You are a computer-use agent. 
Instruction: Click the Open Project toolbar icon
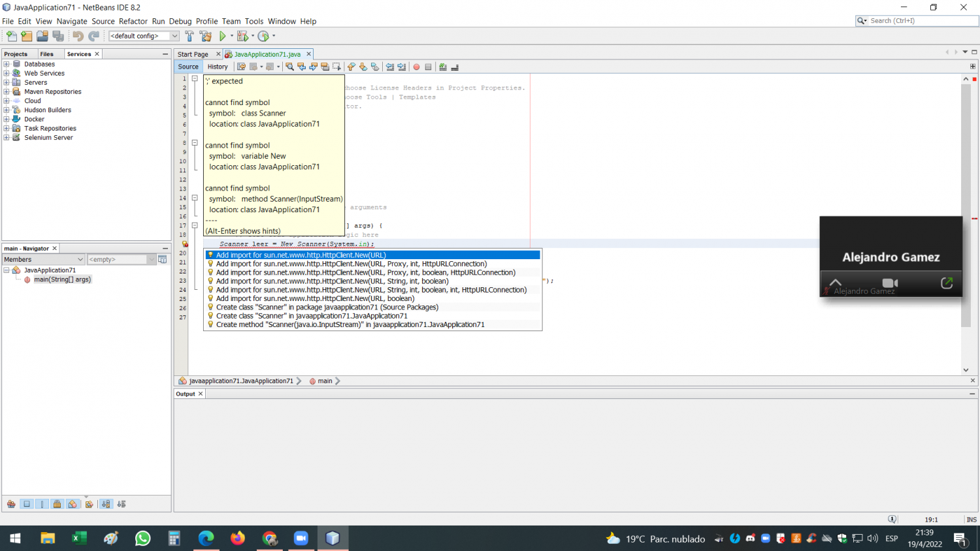[x=42, y=36]
